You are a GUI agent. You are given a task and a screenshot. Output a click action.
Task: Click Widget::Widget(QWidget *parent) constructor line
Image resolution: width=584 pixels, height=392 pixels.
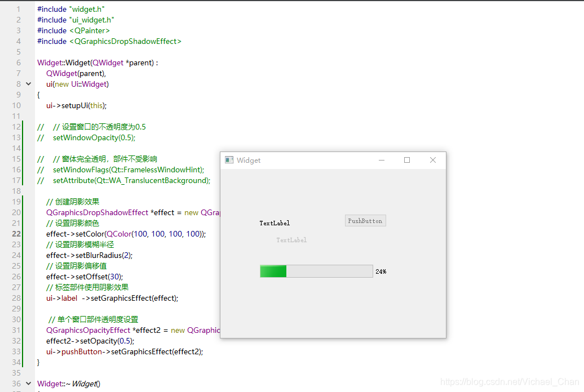click(x=98, y=63)
